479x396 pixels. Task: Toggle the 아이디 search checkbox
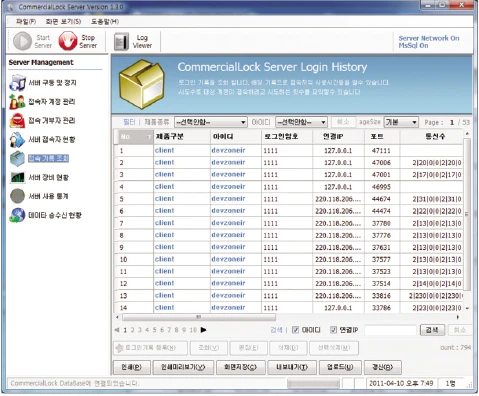295,330
